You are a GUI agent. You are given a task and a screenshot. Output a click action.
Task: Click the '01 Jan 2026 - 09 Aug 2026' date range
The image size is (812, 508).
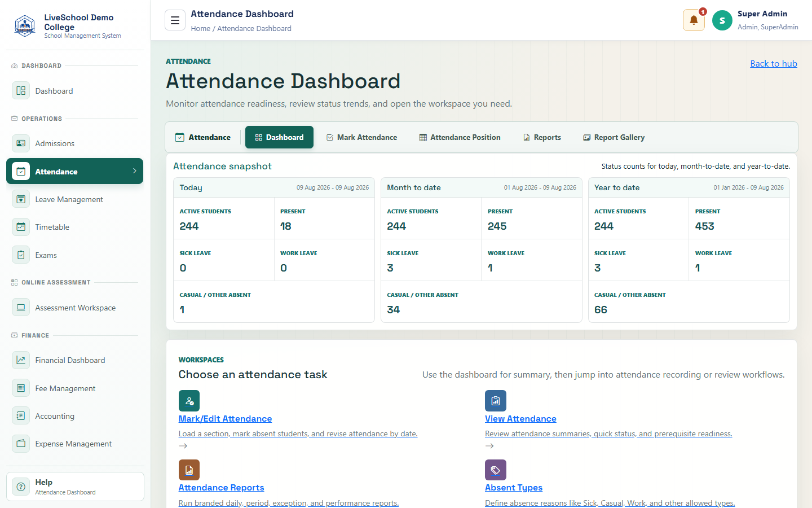click(749, 187)
